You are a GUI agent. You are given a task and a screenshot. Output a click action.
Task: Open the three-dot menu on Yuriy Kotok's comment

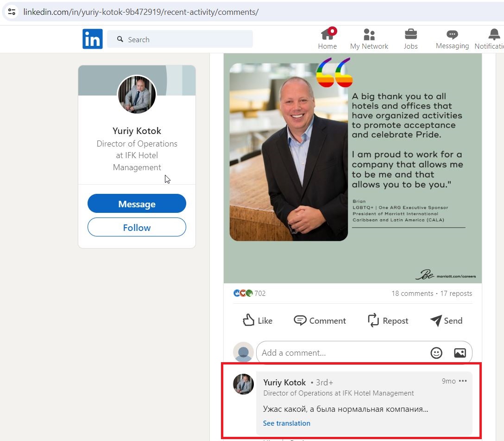point(463,381)
